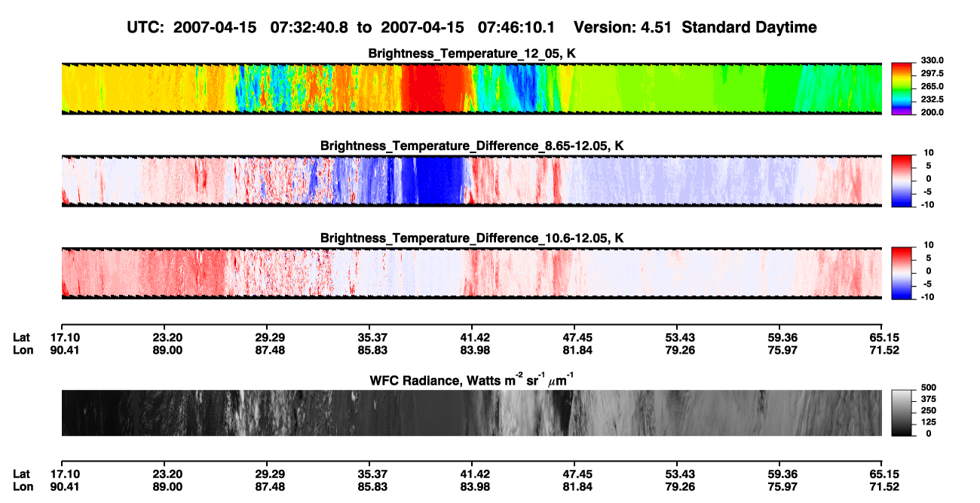Click the WFC Radiance grayscale image strip

471,413
